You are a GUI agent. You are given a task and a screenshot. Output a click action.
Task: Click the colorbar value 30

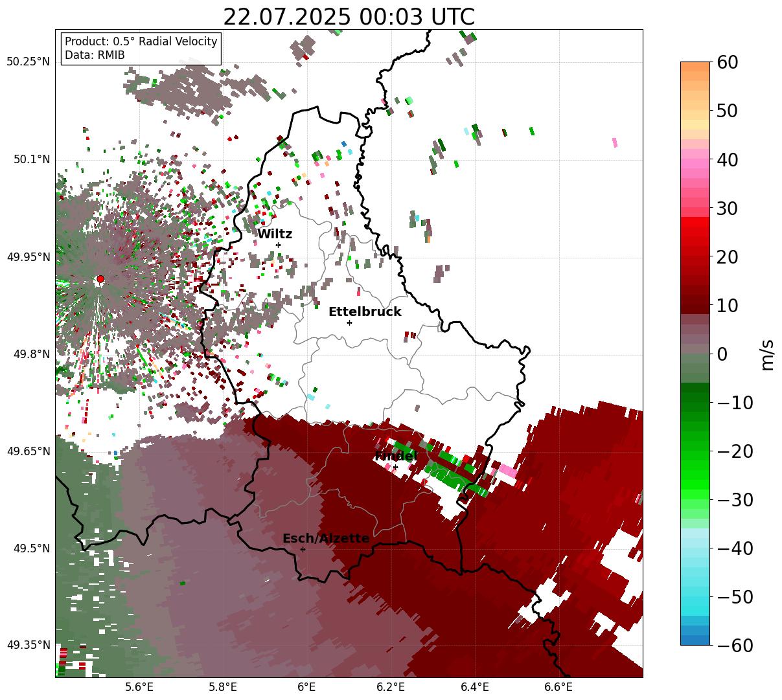tap(727, 209)
